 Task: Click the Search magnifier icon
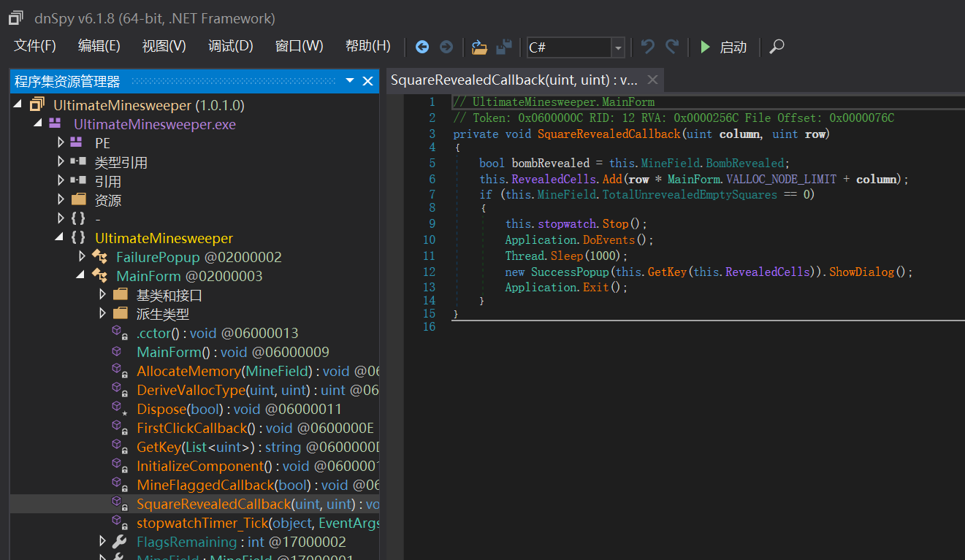click(x=777, y=47)
